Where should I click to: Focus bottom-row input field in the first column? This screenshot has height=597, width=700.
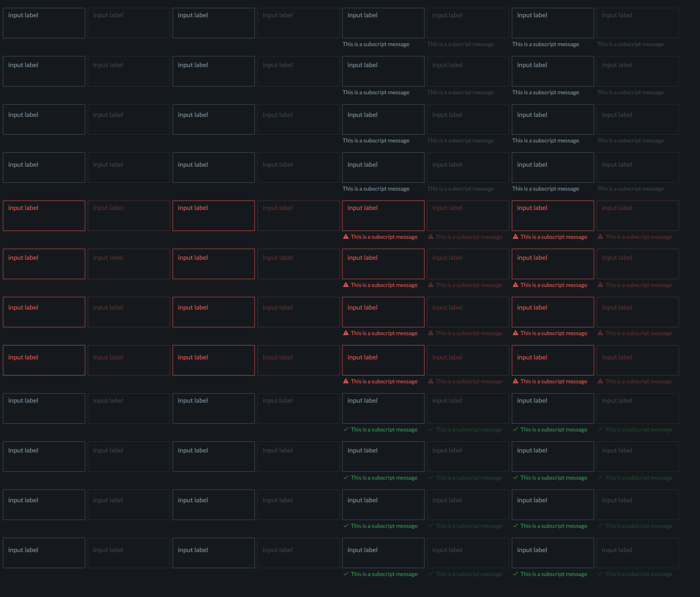tap(44, 553)
